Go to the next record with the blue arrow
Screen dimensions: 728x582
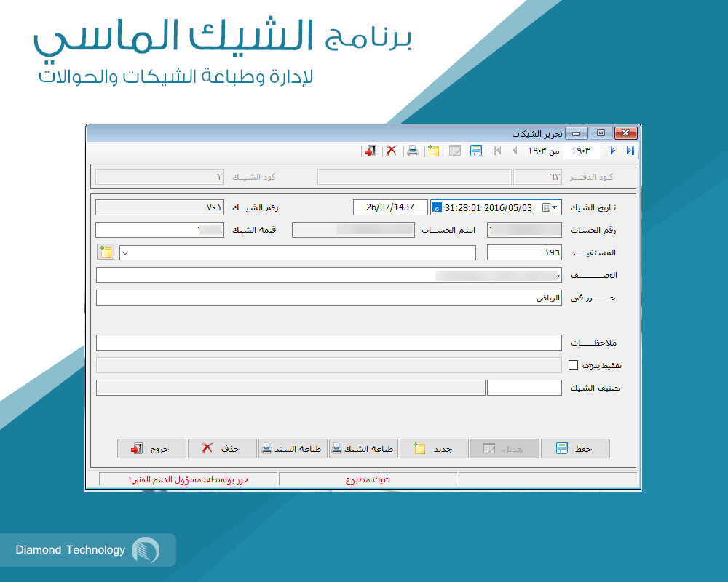[x=612, y=151]
